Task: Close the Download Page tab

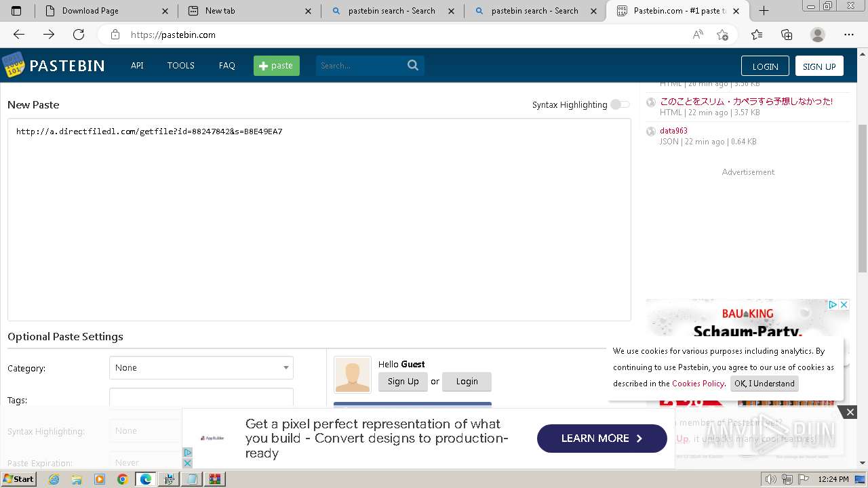Action: pyautogui.click(x=165, y=11)
